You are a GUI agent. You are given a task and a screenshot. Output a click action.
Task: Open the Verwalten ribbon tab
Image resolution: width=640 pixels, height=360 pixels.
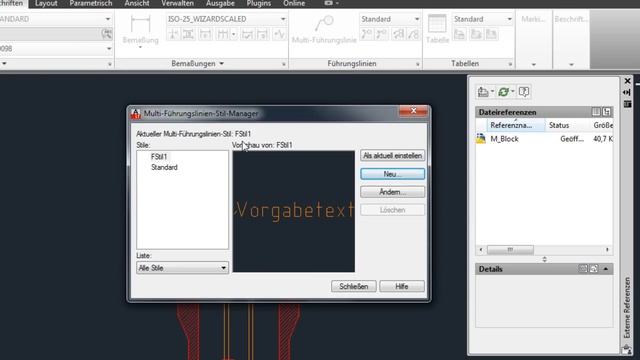(x=178, y=3)
